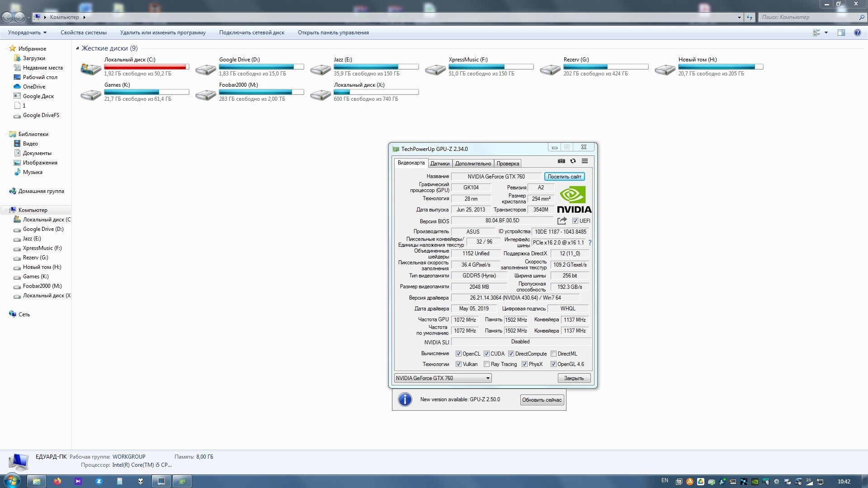Click the usage bar of Локальный диск (X:)

376,92
